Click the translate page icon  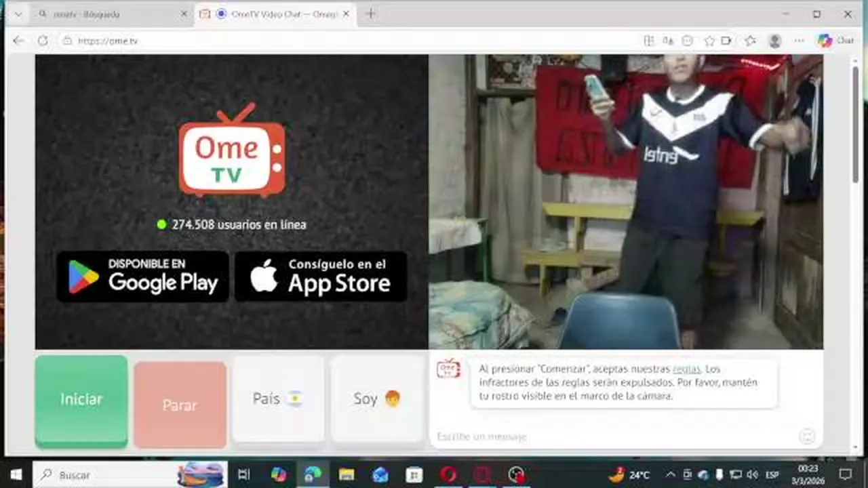pyautogui.click(x=668, y=41)
